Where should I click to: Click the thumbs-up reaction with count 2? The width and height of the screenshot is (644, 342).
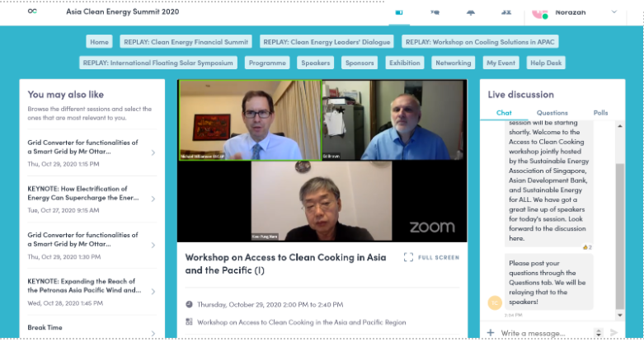(x=587, y=247)
